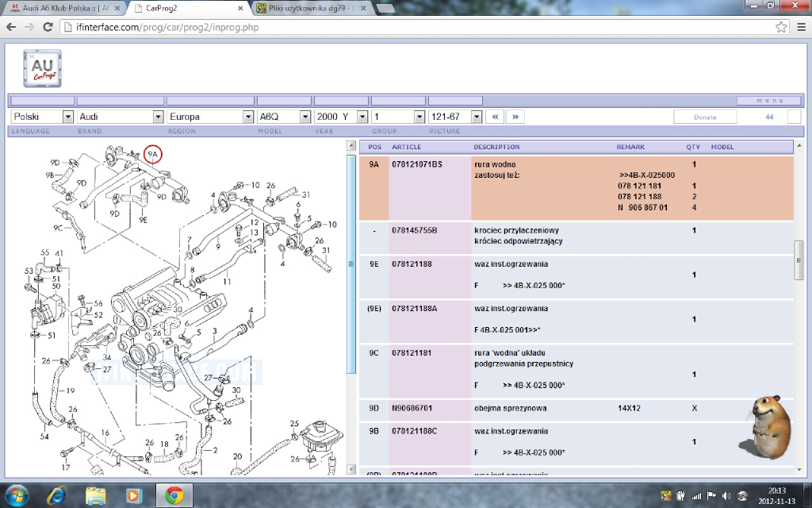This screenshot has width=812, height=508.
Task: Bookmark this page with the star icon
Action: coord(781,28)
